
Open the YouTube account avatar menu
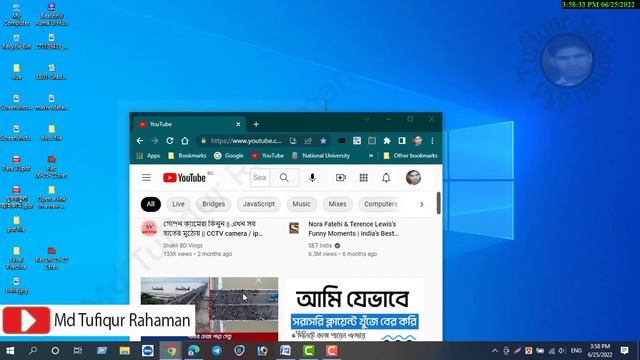413,178
